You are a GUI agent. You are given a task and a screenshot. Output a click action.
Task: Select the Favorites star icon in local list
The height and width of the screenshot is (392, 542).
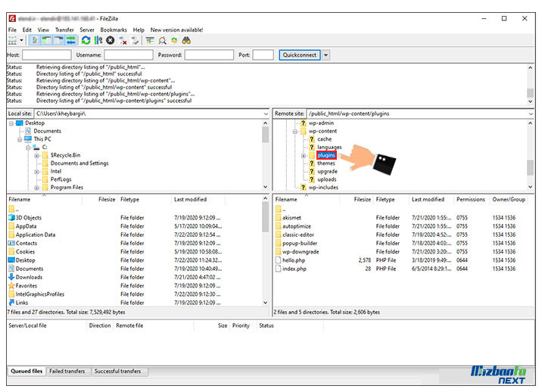tap(12, 286)
